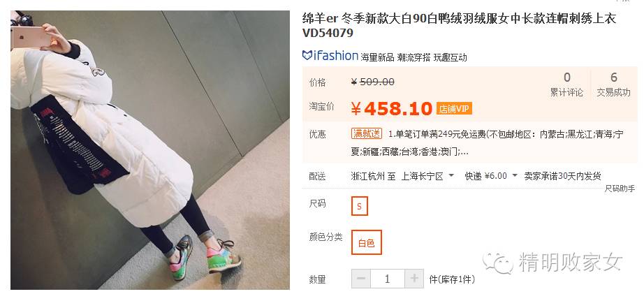Click the iFashion 海量新品 潮流穿搭 tagline
Viewport: 644px width, 294px height.
[414, 57]
